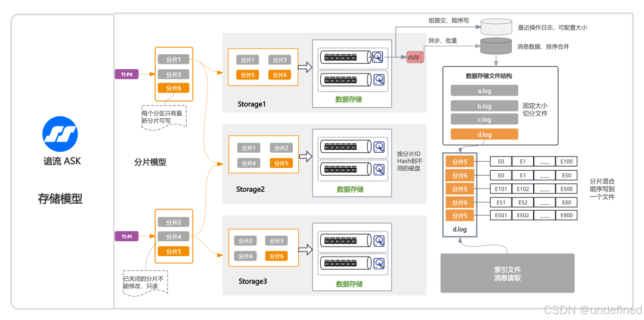
Task: Click 分片5 block in the E501 row
Action: tap(460, 216)
